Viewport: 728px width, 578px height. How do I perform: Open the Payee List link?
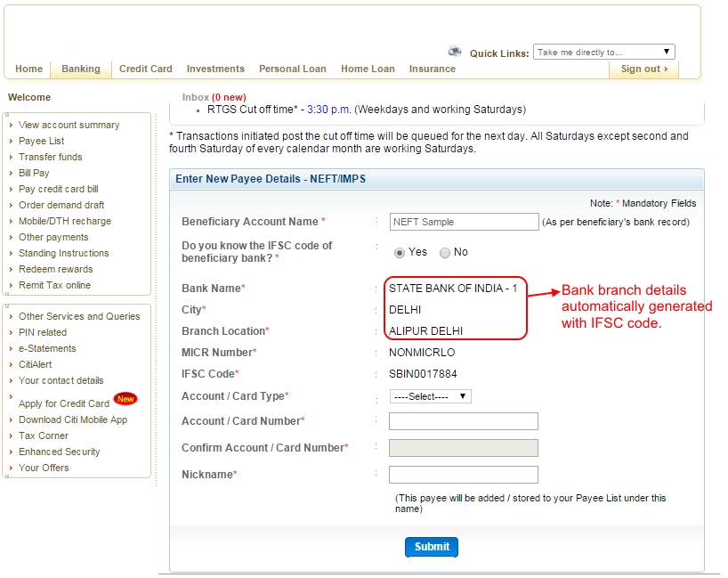(x=41, y=141)
